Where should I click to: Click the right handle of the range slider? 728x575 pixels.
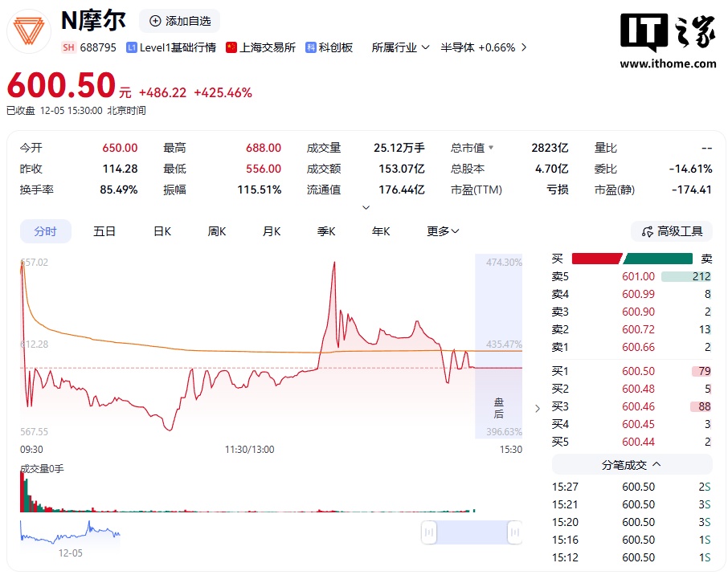(x=514, y=532)
